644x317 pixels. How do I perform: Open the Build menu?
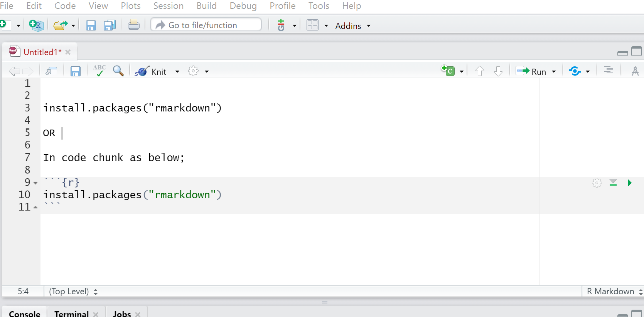click(207, 6)
